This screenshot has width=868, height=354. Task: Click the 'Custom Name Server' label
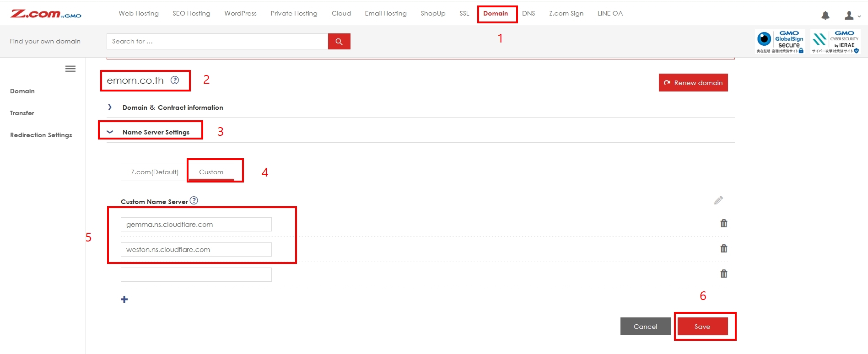(154, 202)
